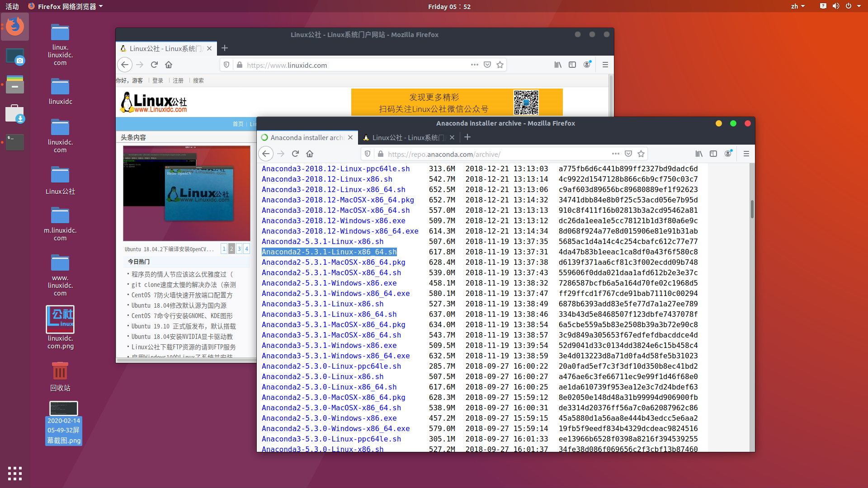868x488 pixels.
Task: Click the Home icon in the Anaconda window
Action: (310, 154)
